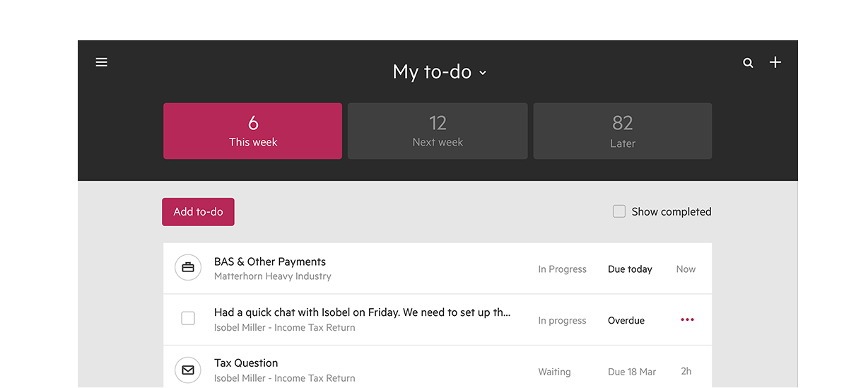Select the This week tab
Viewport: 868px width, 388px height.
[x=252, y=131]
